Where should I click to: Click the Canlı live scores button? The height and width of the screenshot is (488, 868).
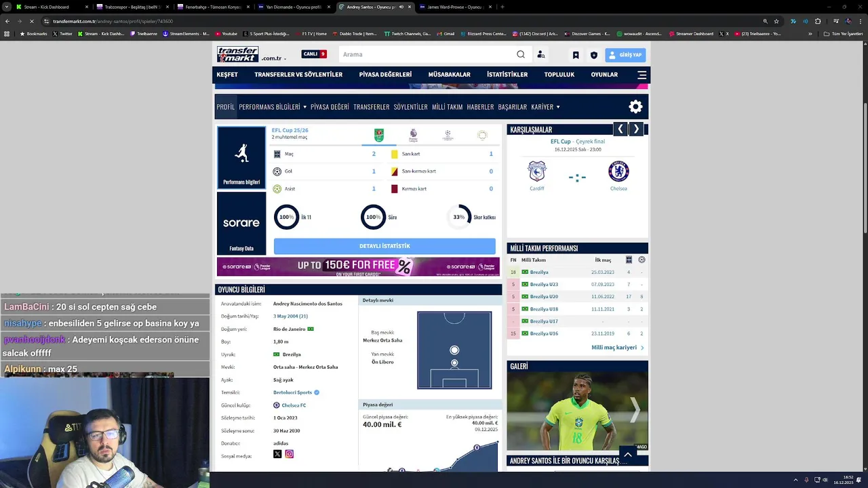pos(314,54)
